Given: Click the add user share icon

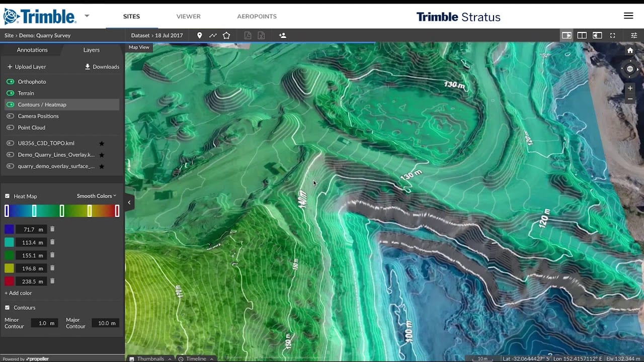Looking at the screenshot, I should click(x=282, y=36).
